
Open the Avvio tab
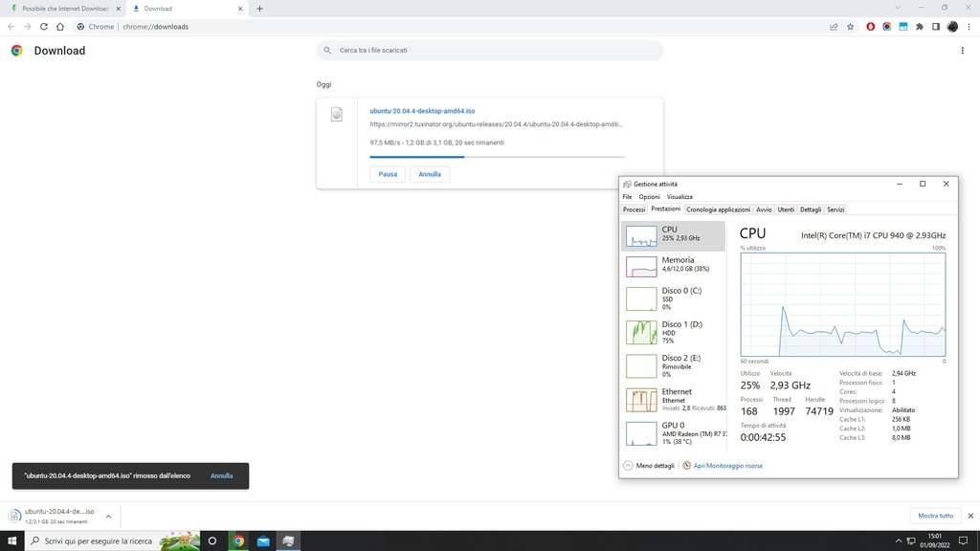764,209
